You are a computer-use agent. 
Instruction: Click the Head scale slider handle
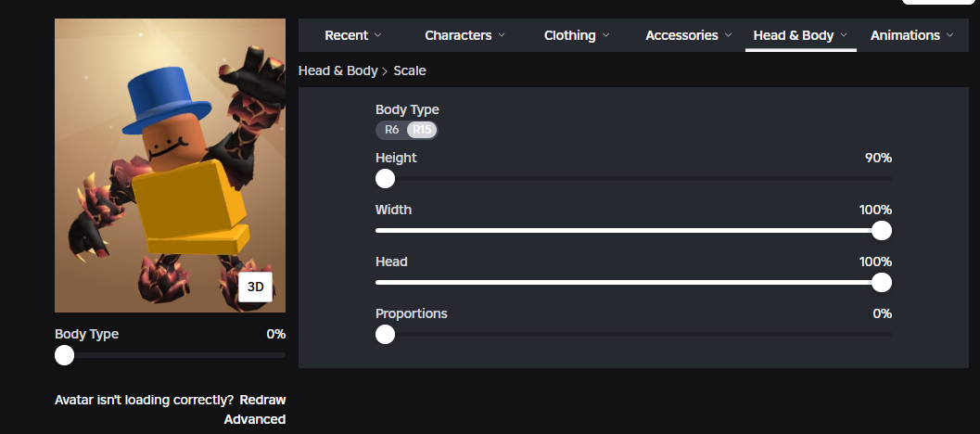(882, 282)
